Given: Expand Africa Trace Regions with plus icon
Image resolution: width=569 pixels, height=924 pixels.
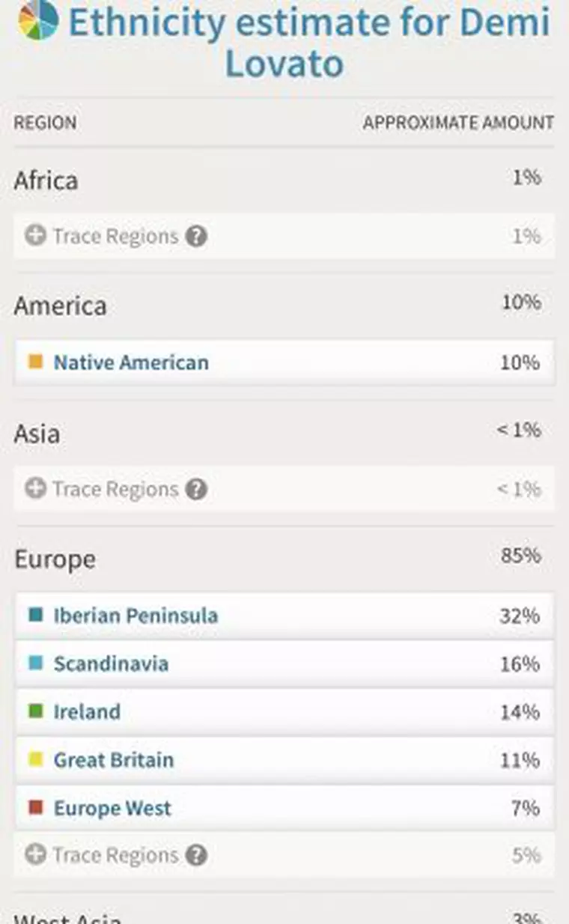Looking at the screenshot, I should point(35,236).
